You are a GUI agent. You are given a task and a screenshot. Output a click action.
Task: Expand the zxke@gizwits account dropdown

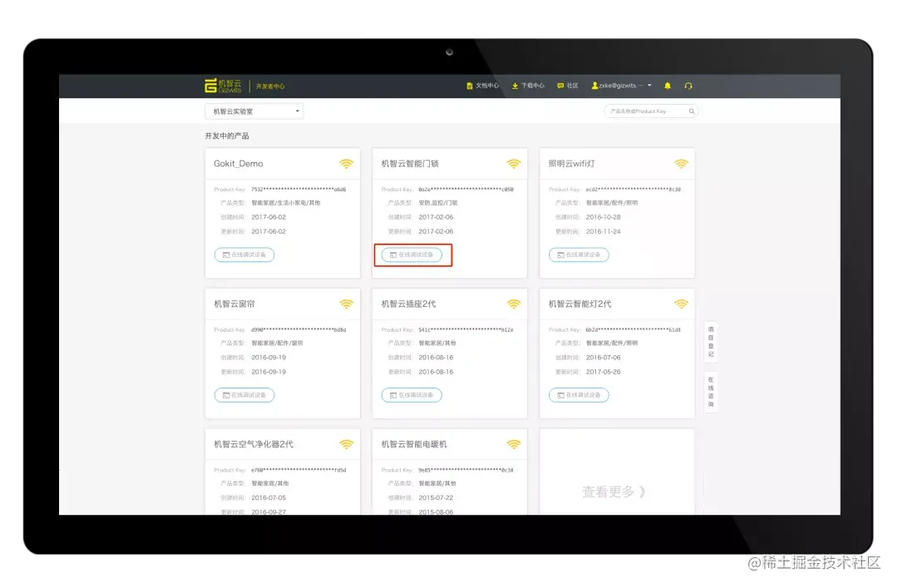(x=621, y=86)
